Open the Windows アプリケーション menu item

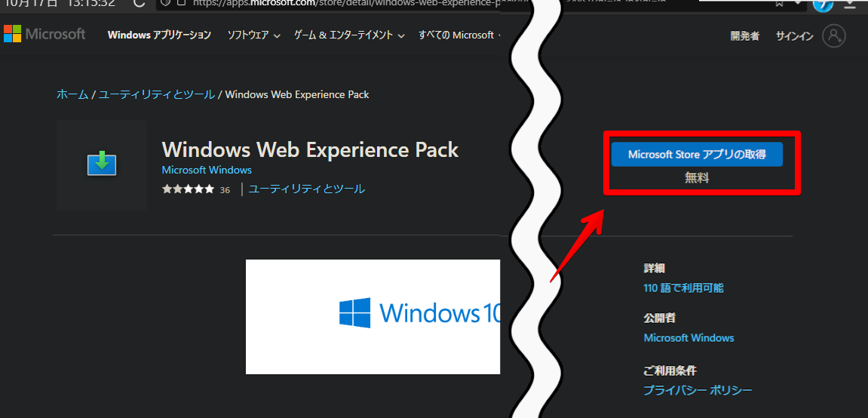159,35
